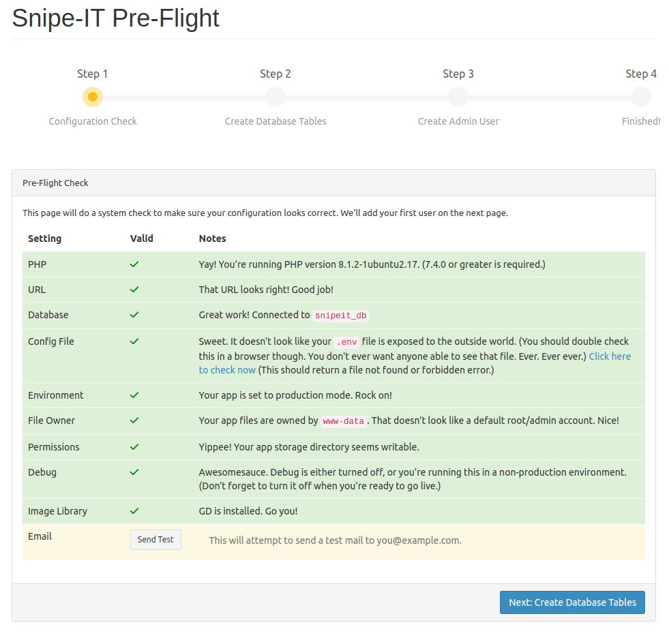Select the Step 2 Create Database Tables circle

pos(276,97)
